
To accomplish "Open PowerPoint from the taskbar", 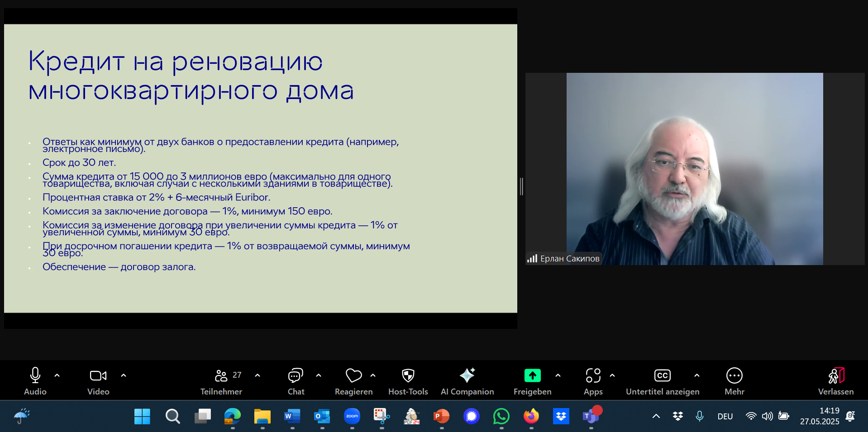I will 441,416.
